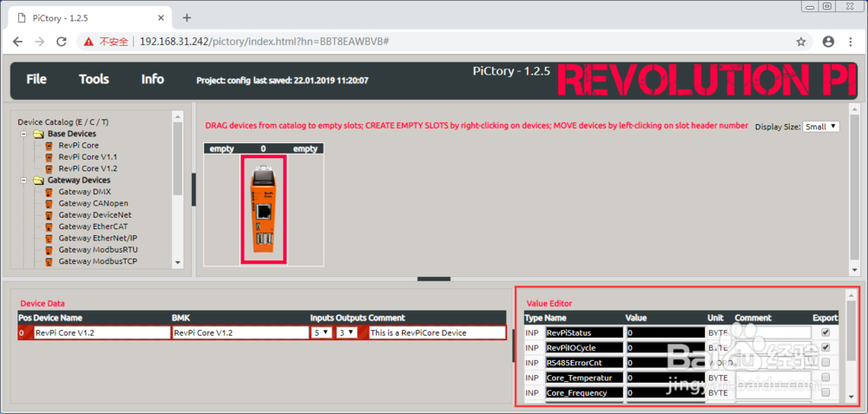Edit the RevPiIOCycle value field
Image resolution: width=868 pixels, height=414 pixels.
(664, 347)
